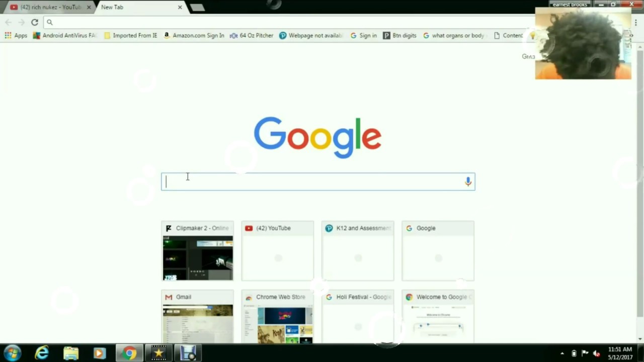This screenshot has width=644, height=362.
Task: Open Holi Festival Google tile
Action: tap(358, 317)
